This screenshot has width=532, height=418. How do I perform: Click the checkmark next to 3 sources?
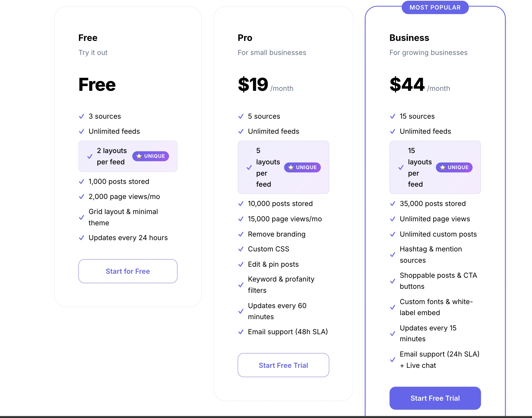[81, 116]
